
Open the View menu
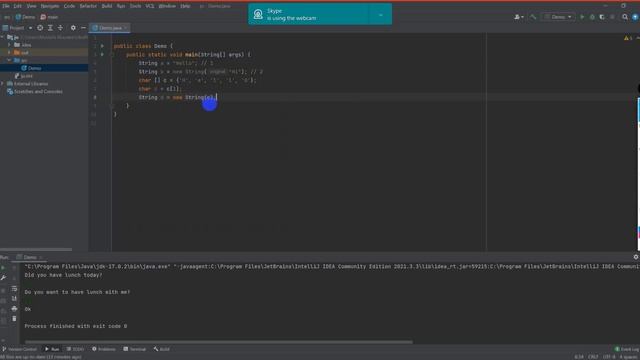pos(31,6)
